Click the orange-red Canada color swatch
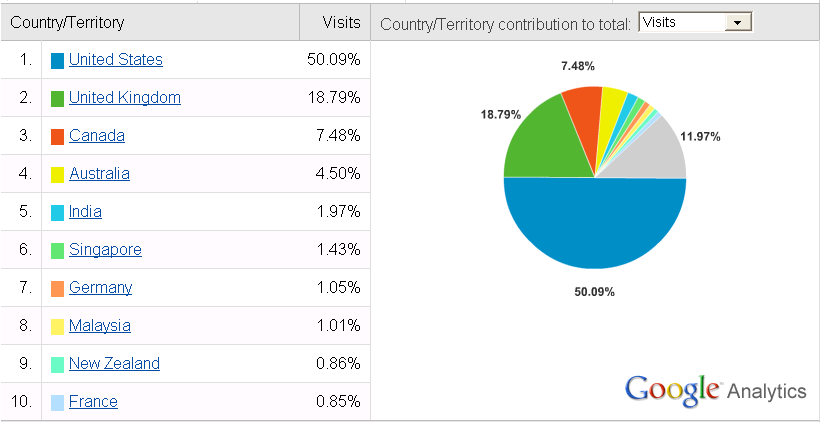Image resolution: width=823 pixels, height=422 pixels. (58, 137)
